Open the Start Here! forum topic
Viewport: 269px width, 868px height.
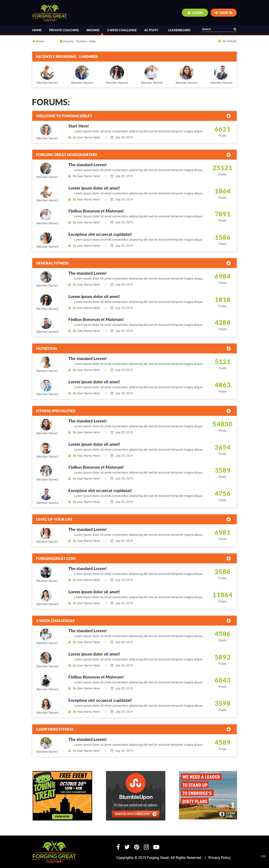[79, 126]
